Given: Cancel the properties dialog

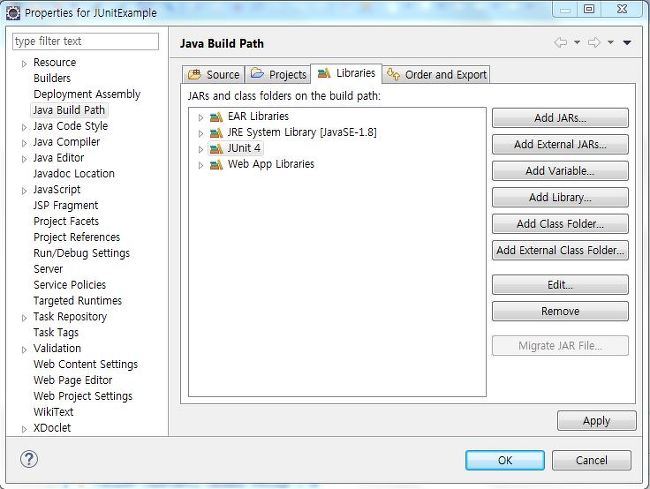Looking at the screenshot, I should click(x=592, y=460).
